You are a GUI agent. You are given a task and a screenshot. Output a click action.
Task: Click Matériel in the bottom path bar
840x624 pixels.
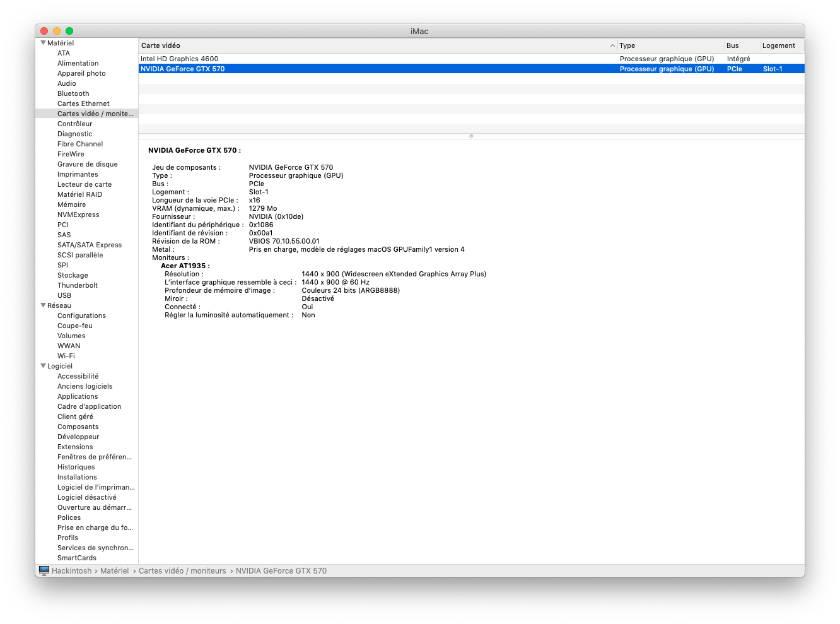[114, 570]
